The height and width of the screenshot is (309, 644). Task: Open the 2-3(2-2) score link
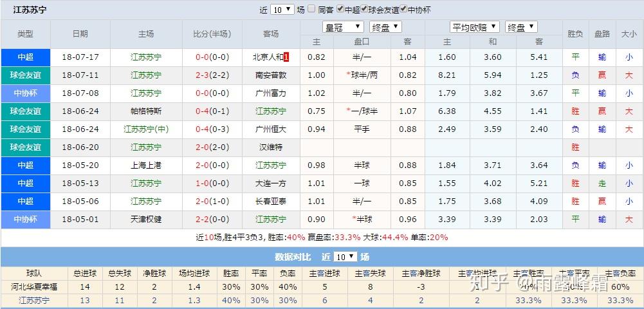212,75
